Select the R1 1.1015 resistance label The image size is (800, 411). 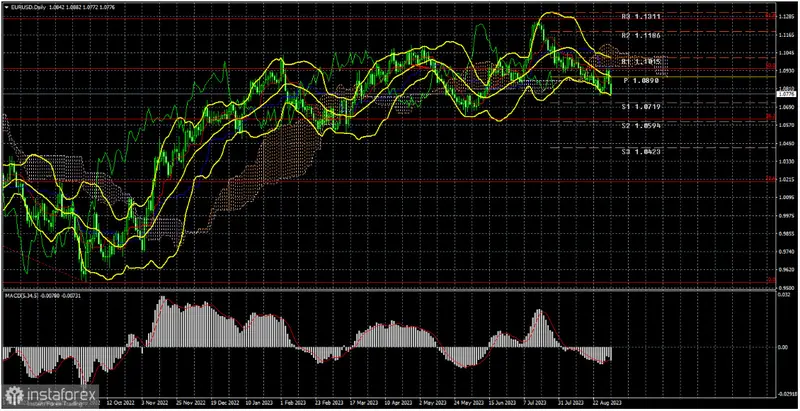click(x=641, y=62)
